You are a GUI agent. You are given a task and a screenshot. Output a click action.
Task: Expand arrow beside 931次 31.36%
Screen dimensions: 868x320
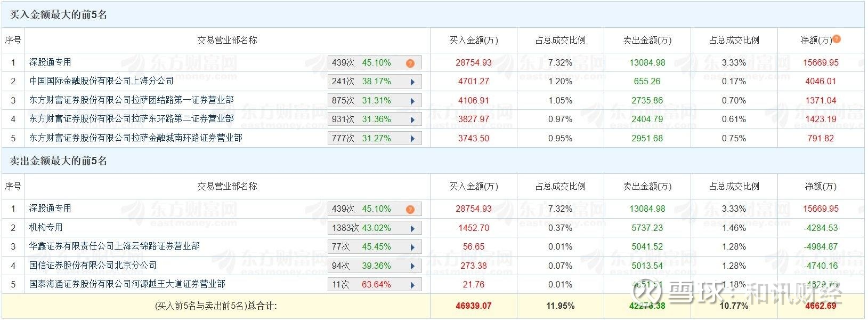pyautogui.click(x=412, y=120)
